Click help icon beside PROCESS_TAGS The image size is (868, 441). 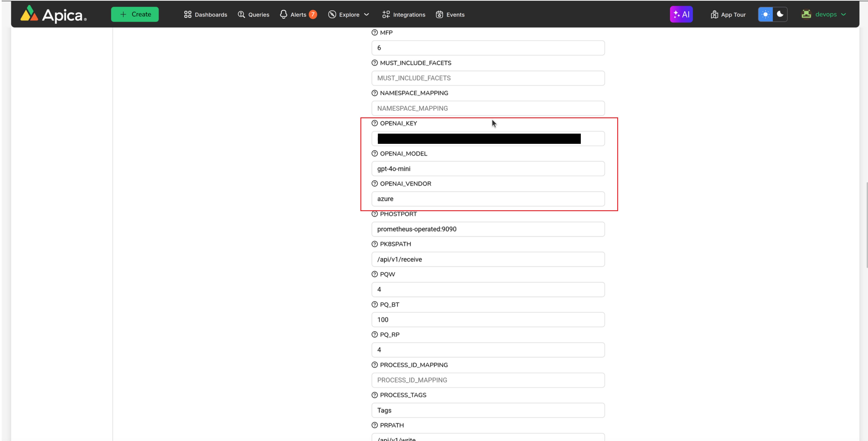(x=374, y=395)
